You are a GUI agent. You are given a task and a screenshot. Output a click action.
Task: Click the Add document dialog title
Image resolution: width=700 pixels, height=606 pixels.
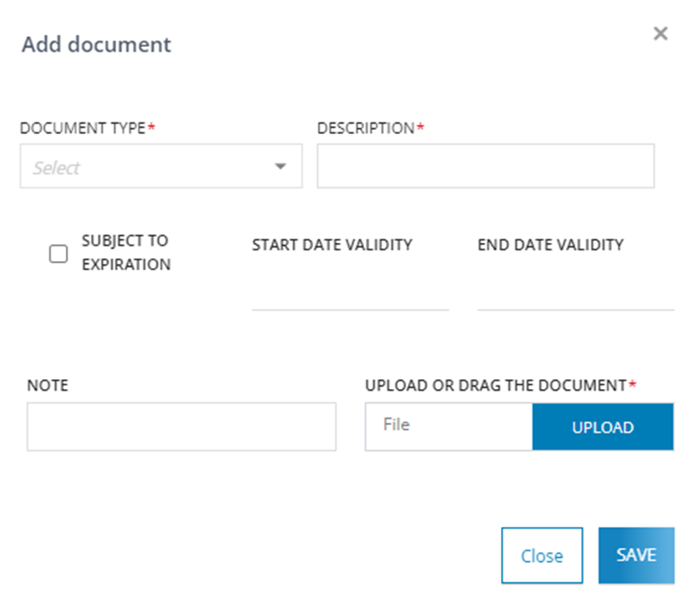96,44
